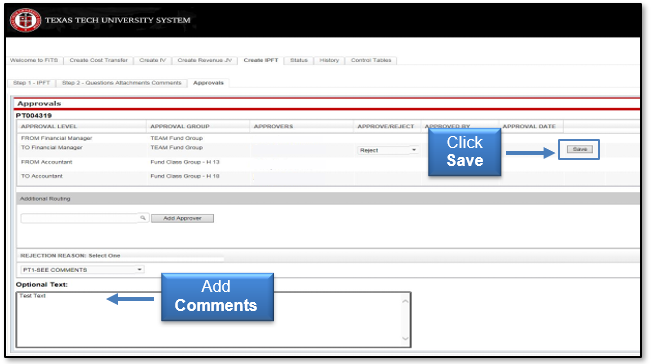Click the TO Financial Manager row label
The height and width of the screenshot is (364, 651).
point(51,147)
